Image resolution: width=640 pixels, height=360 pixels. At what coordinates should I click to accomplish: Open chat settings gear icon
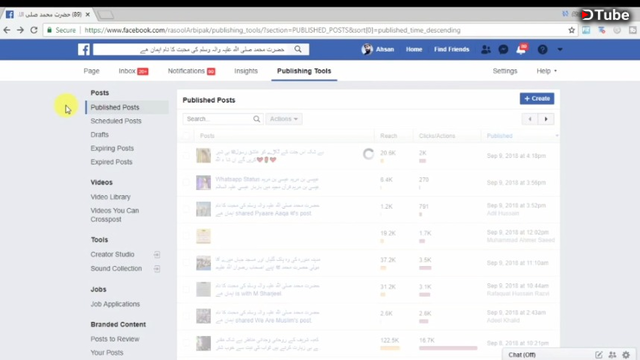626,355
